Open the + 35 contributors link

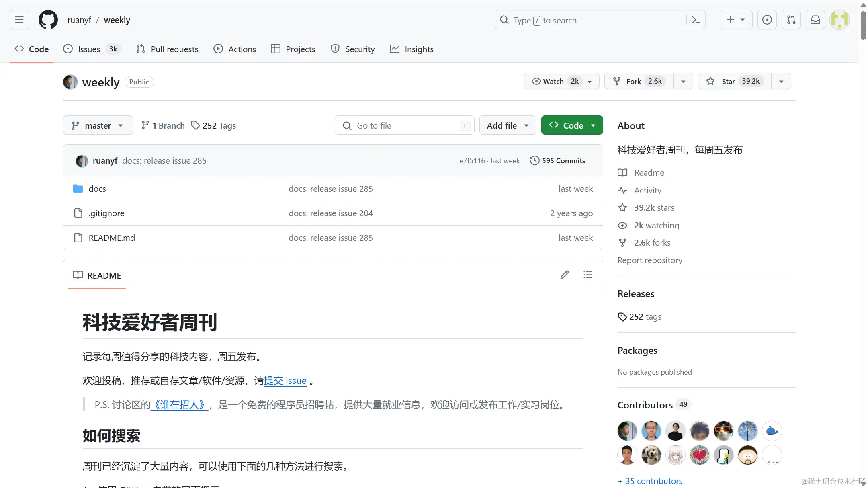(650, 481)
